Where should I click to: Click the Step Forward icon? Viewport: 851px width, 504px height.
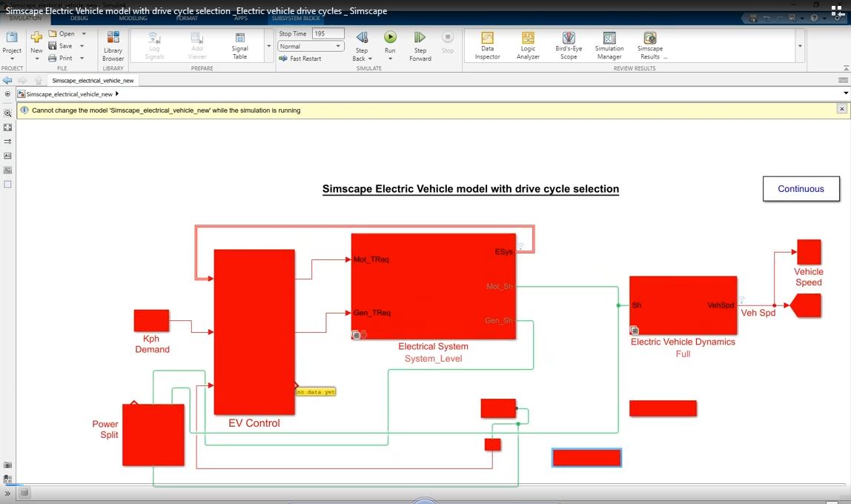(x=420, y=38)
